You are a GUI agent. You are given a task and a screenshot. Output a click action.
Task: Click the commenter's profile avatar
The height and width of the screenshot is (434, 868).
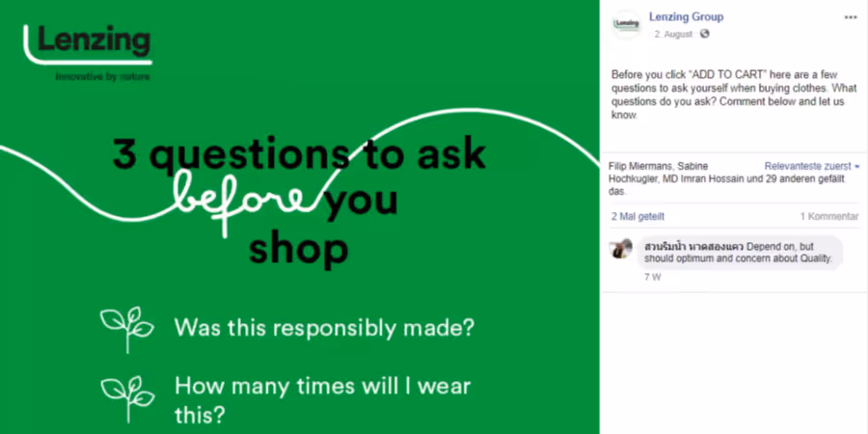pyautogui.click(x=621, y=249)
